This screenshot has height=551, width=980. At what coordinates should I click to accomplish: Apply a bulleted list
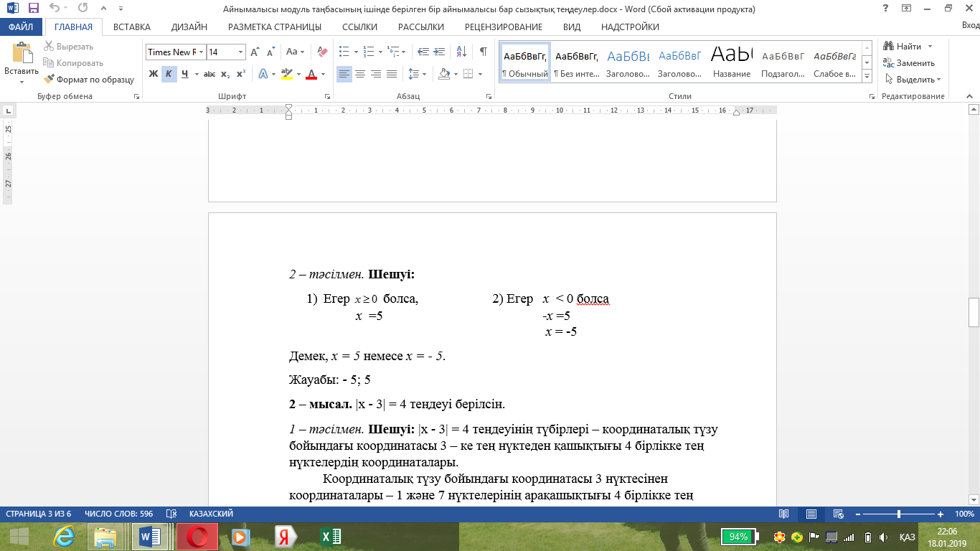coord(344,52)
